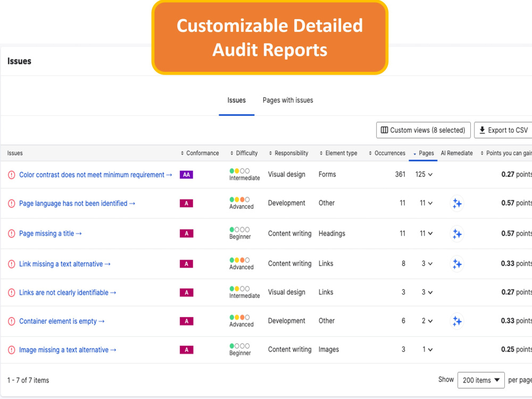Click the A conformance badge for Image missing text alternative
This screenshot has width=532, height=399.
pyautogui.click(x=186, y=350)
